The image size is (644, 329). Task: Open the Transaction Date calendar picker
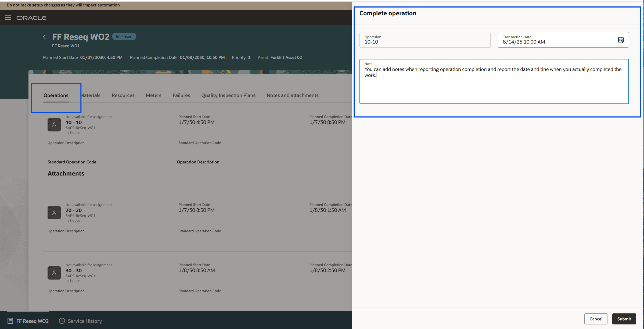click(621, 40)
